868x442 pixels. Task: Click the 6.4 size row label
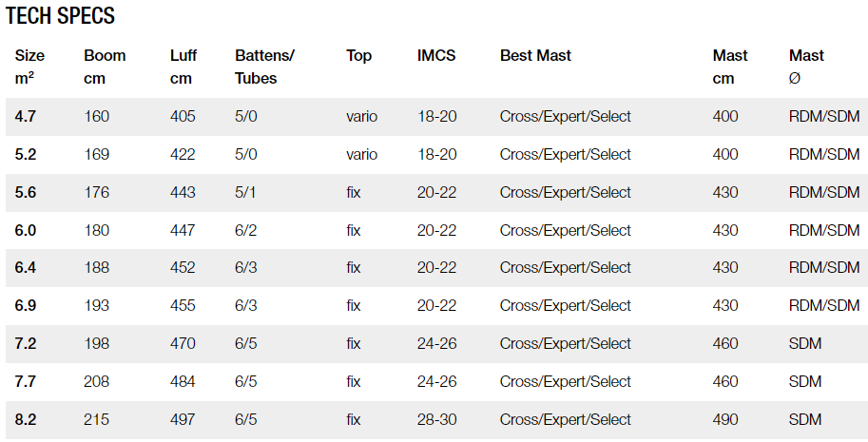tap(26, 268)
